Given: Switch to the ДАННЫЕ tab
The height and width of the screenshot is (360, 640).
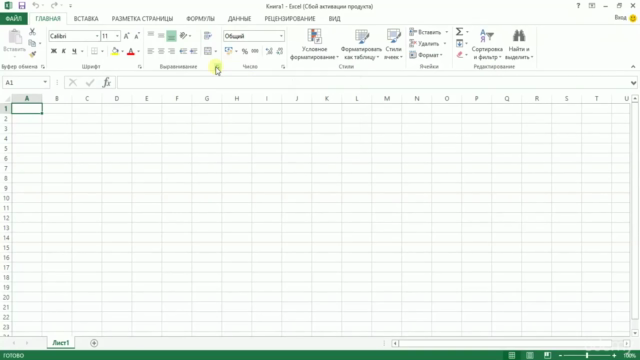Looking at the screenshot, I should (240, 18).
